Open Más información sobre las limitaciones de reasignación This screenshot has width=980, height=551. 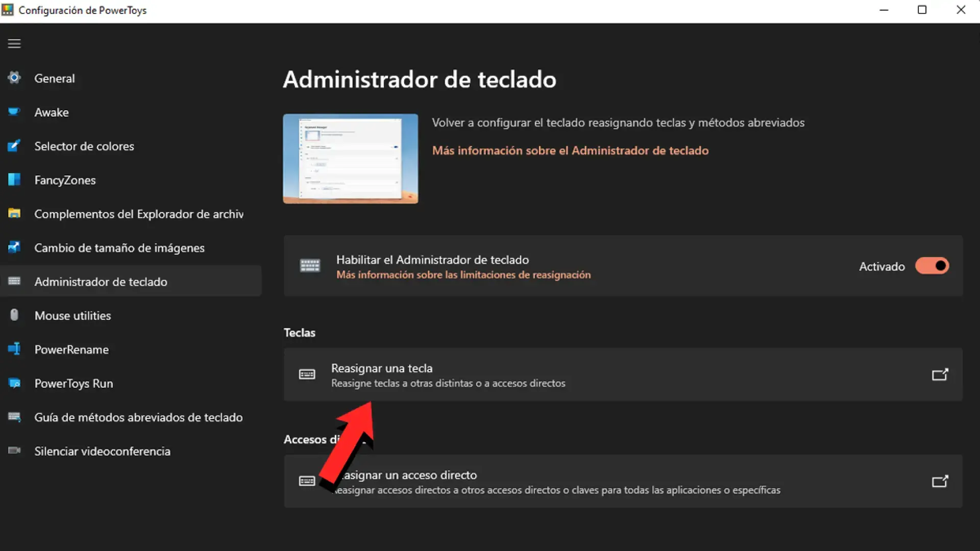[x=463, y=274]
